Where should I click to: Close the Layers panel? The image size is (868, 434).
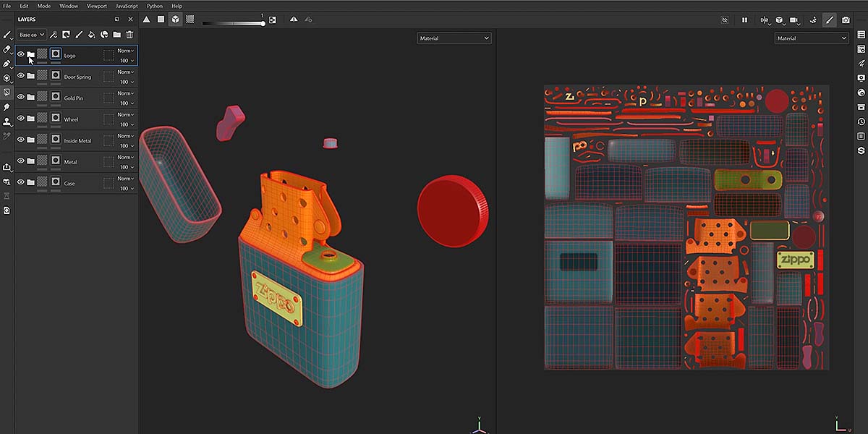click(x=130, y=20)
